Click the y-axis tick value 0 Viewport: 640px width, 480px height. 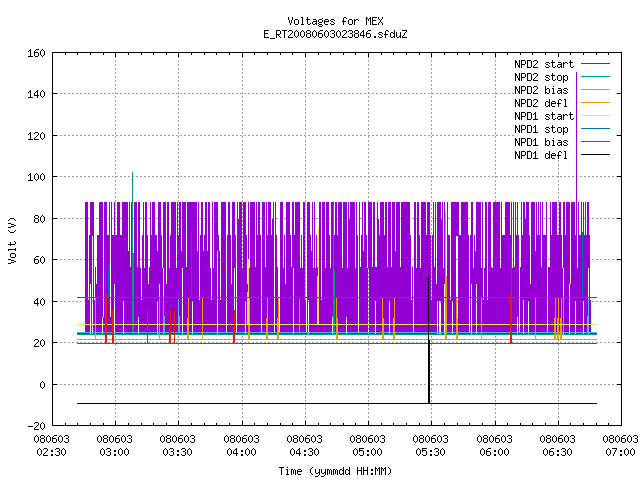(42, 385)
